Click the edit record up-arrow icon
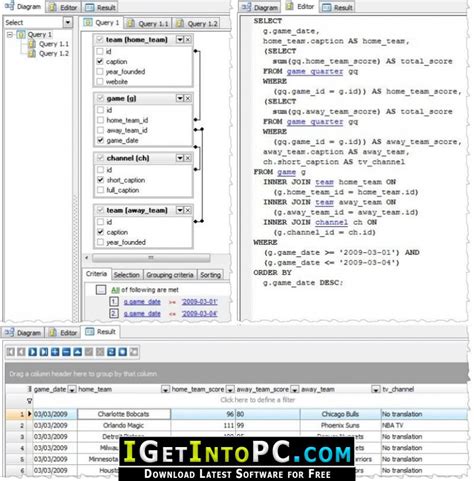 click(x=78, y=352)
